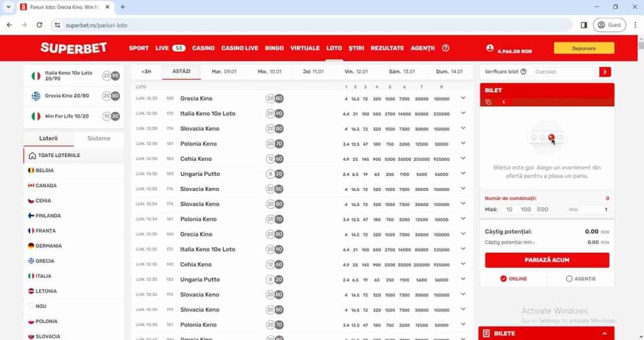Click the copy ticket icon in the Bilet header
644x340 pixels.
coord(488,102)
